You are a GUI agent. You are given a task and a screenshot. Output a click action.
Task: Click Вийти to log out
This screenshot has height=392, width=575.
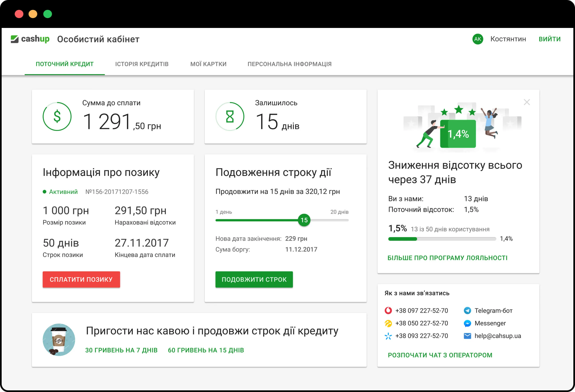coord(550,39)
